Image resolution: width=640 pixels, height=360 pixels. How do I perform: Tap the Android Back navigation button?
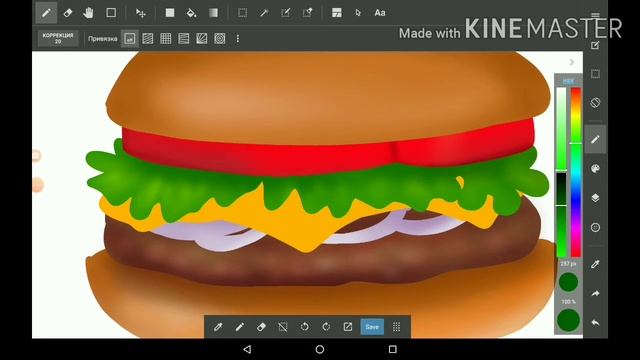point(247,349)
